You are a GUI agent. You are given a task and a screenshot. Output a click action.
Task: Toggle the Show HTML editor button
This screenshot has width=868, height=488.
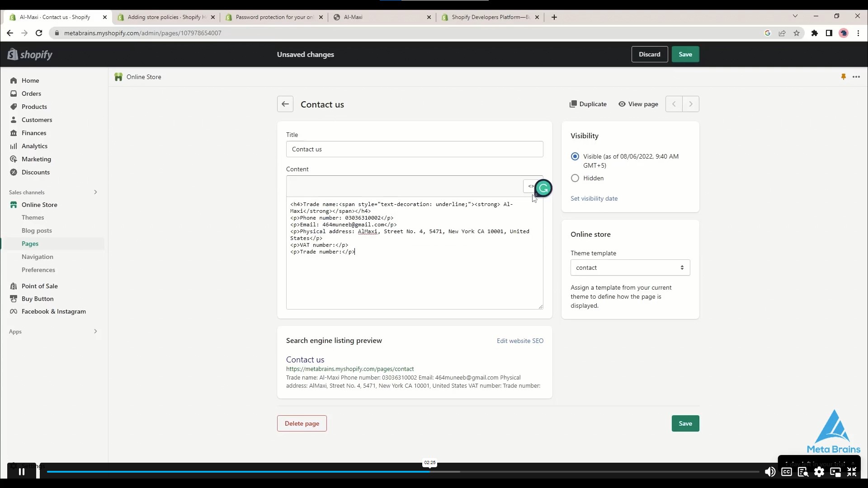click(530, 186)
